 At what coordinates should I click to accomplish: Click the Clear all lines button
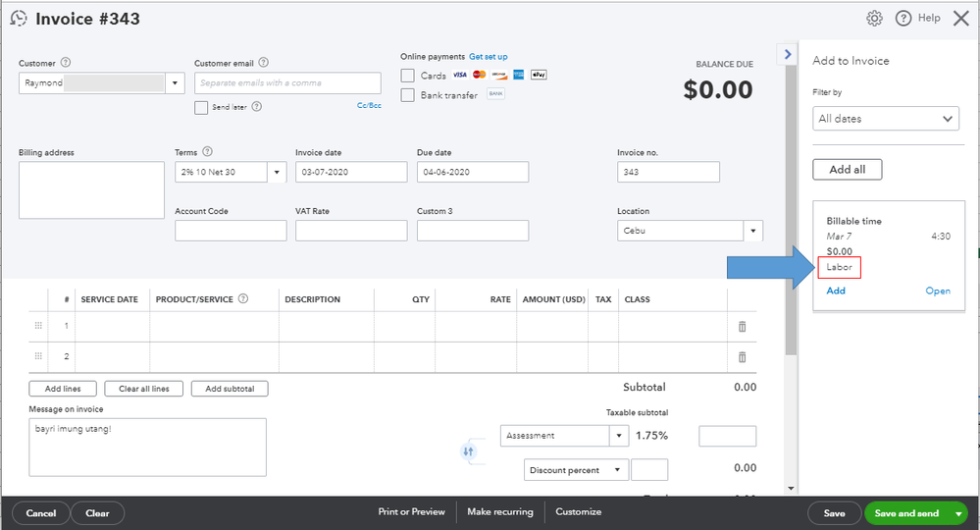click(144, 389)
